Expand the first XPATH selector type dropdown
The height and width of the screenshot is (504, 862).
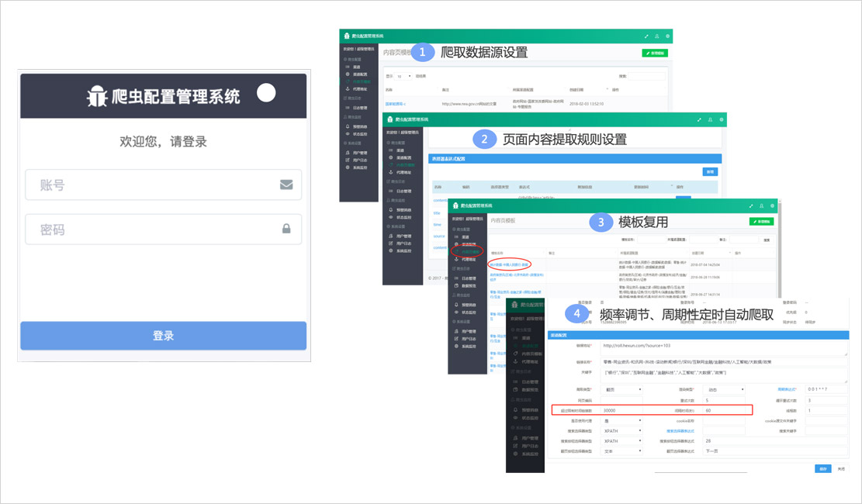click(x=621, y=430)
